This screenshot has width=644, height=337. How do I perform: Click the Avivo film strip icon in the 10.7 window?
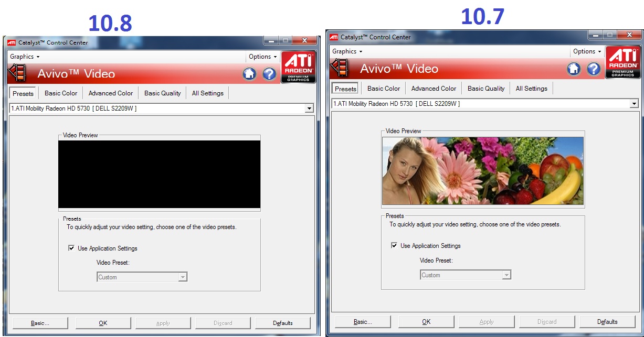pos(340,68)
